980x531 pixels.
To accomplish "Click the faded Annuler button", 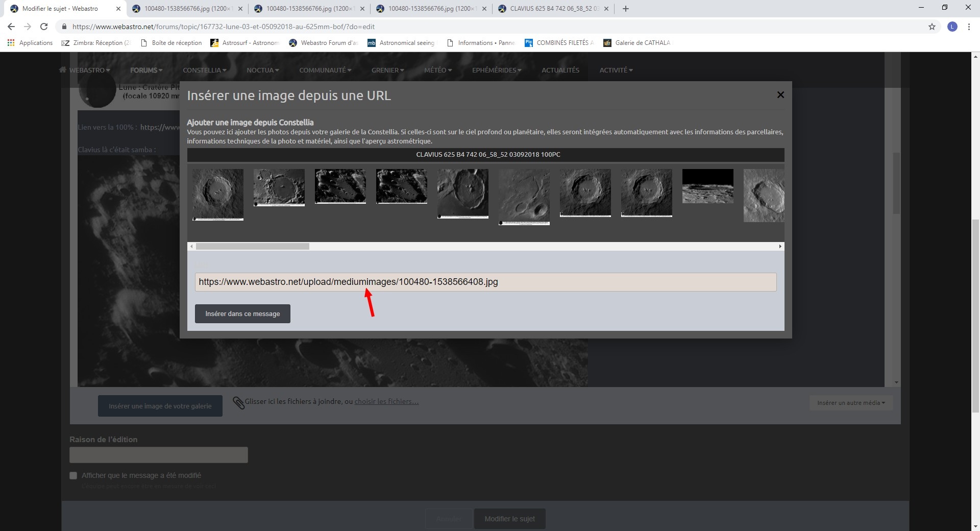I will tap(449, 519).
